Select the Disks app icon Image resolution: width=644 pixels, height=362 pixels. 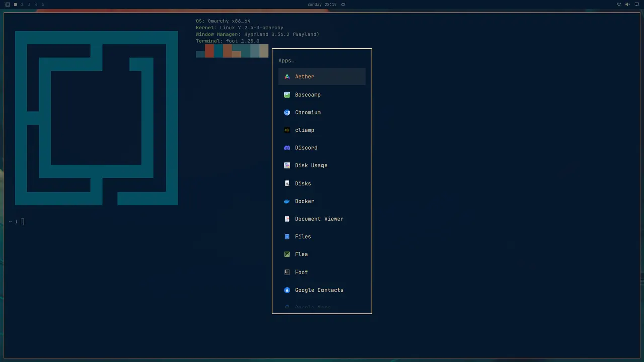[x=287, y=184]
